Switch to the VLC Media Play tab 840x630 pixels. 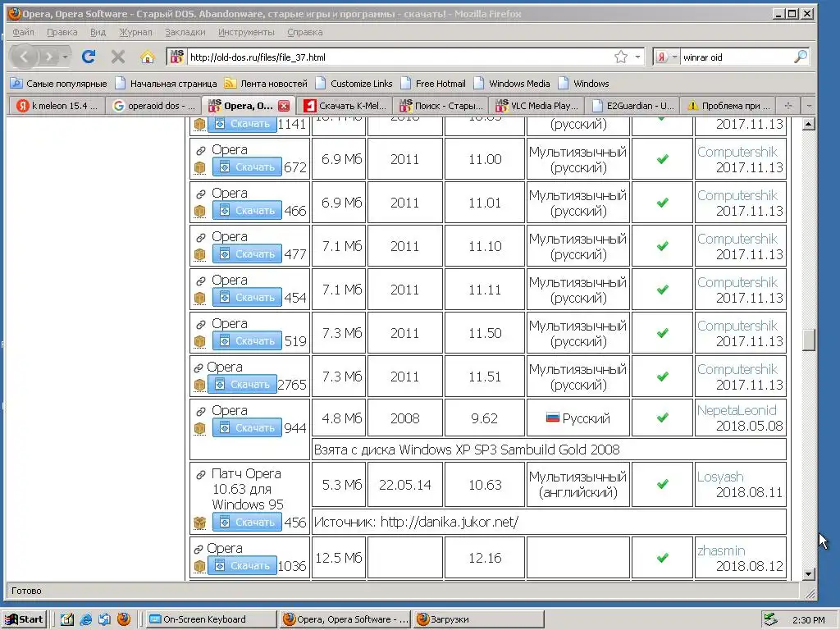pyautogui.click(x=536, y=106)
